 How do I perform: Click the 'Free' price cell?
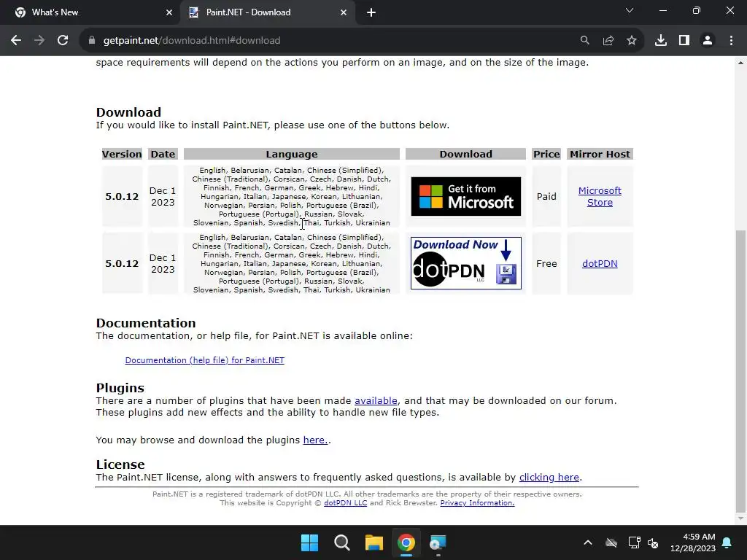coord(546,264)
